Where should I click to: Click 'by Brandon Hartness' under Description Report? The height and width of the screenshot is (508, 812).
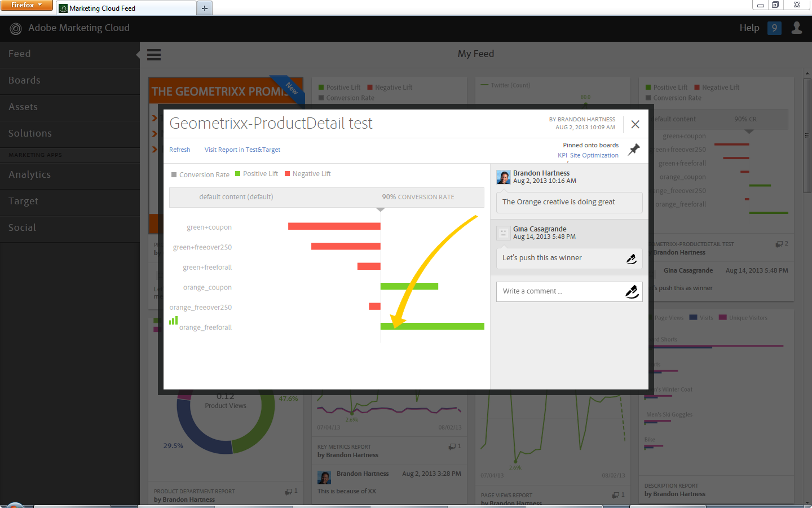pyautogui.click(x=675, y=494)
